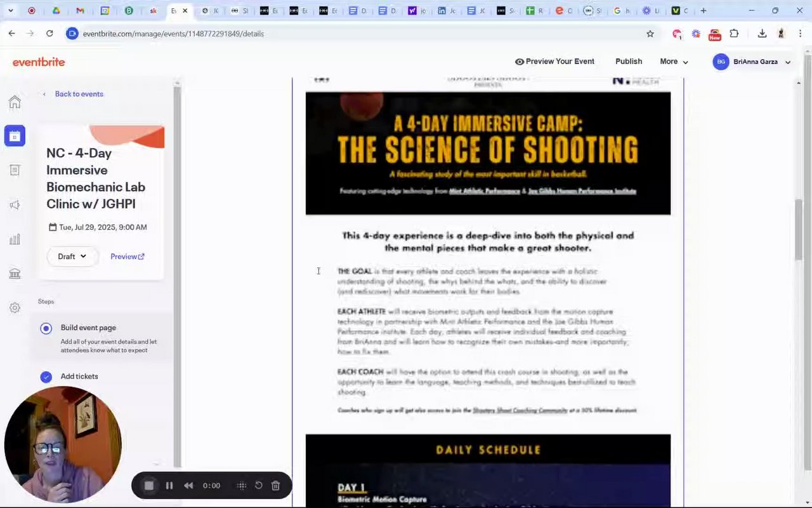Viewport: 812px width, 508px height.
Task: Click the BG account avatar circle
Action: tap(721, 62)
